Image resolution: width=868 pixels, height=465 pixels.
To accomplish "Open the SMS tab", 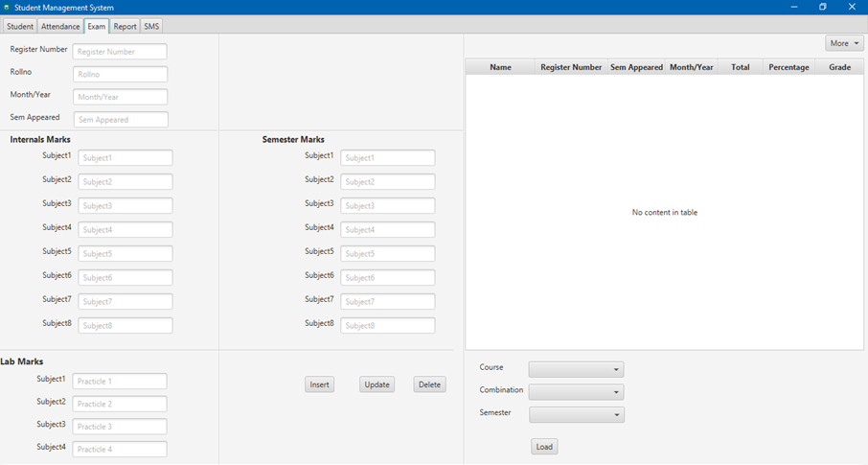I will pos(151,26).
